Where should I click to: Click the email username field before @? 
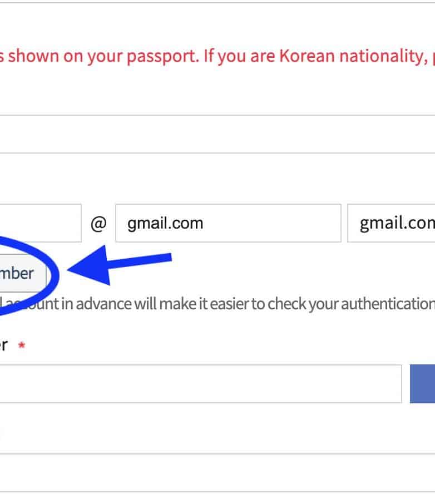[39, 223]
